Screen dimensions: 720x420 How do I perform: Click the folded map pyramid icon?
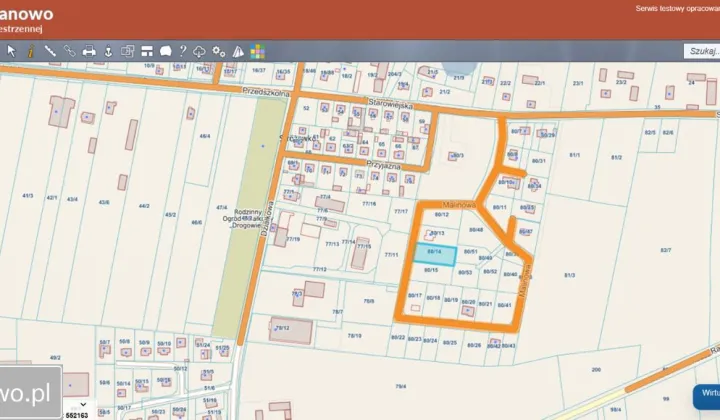coord(238,51)
